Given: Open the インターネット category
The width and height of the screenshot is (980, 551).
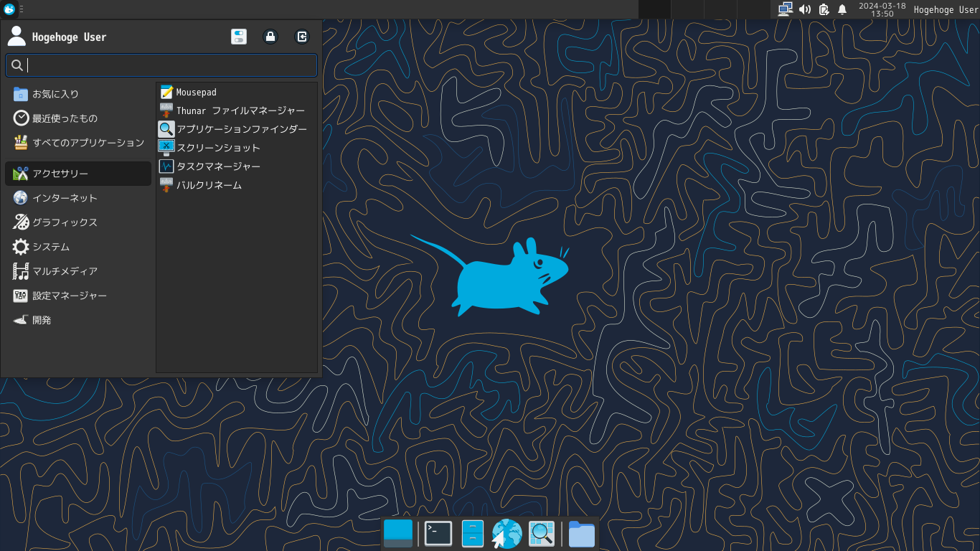Looking at the screenshot, I should (78, 198).
